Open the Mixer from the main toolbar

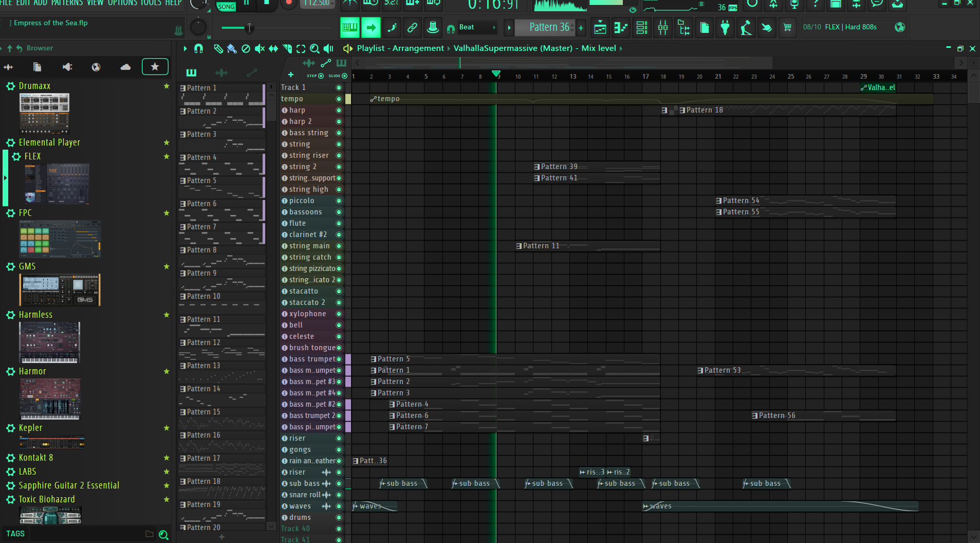[x=662, y=27]
